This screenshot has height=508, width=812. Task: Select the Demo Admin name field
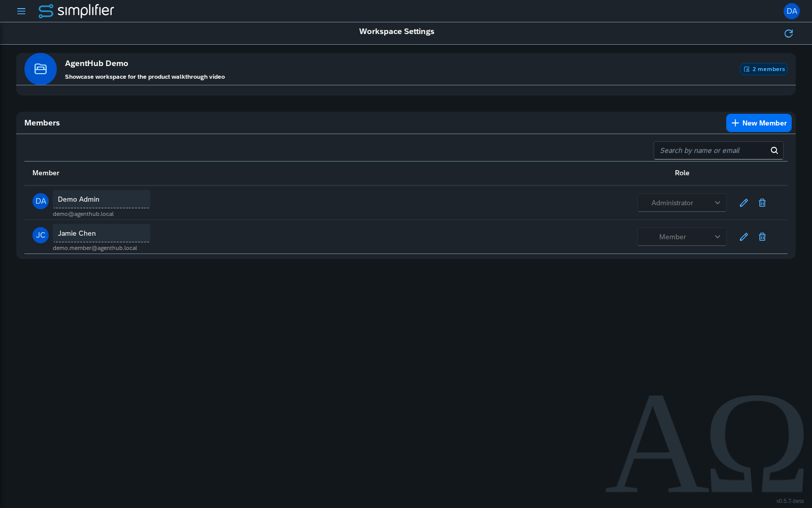coord(101,199)
